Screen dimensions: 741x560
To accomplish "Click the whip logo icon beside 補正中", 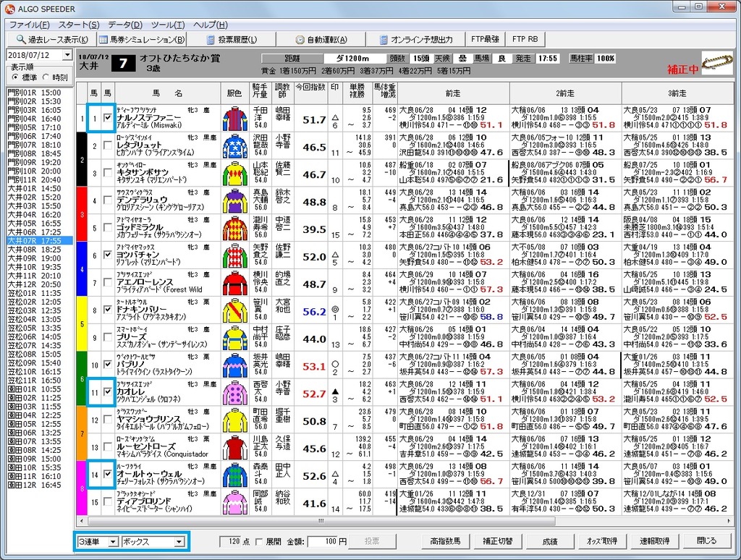I will [x=717, y=64].
